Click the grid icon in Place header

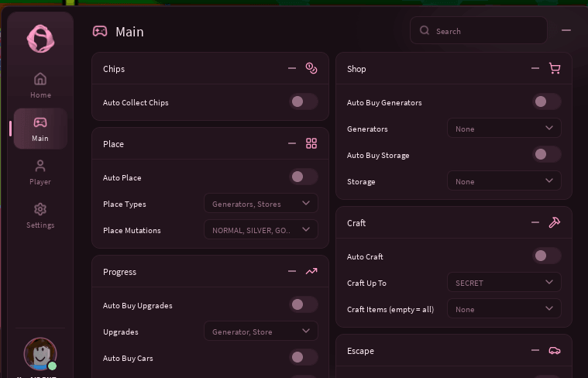311,143
